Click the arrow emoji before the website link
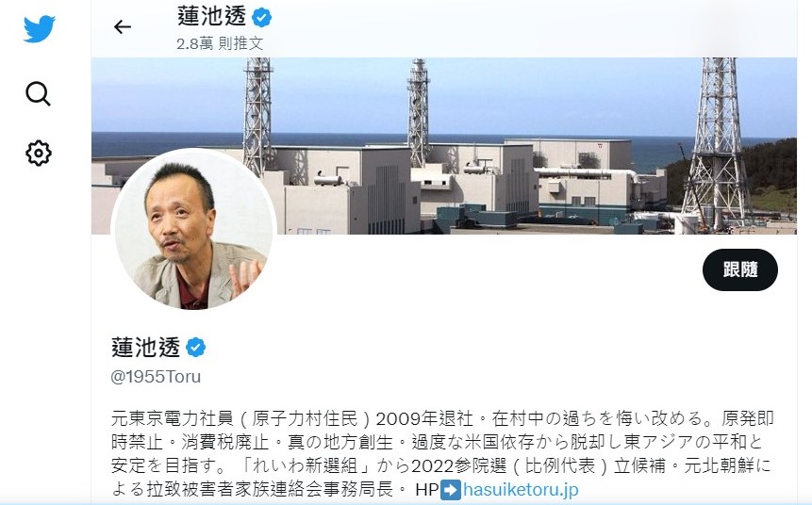Image resolution: width=812 pixels, height=505 pixels. click(451, 490)
